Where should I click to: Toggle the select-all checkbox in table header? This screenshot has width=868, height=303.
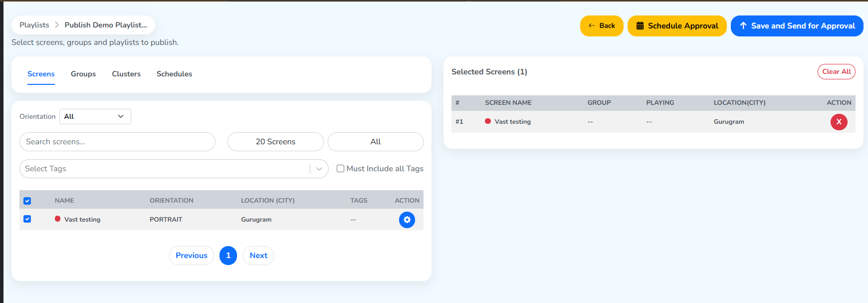(27, 201)
